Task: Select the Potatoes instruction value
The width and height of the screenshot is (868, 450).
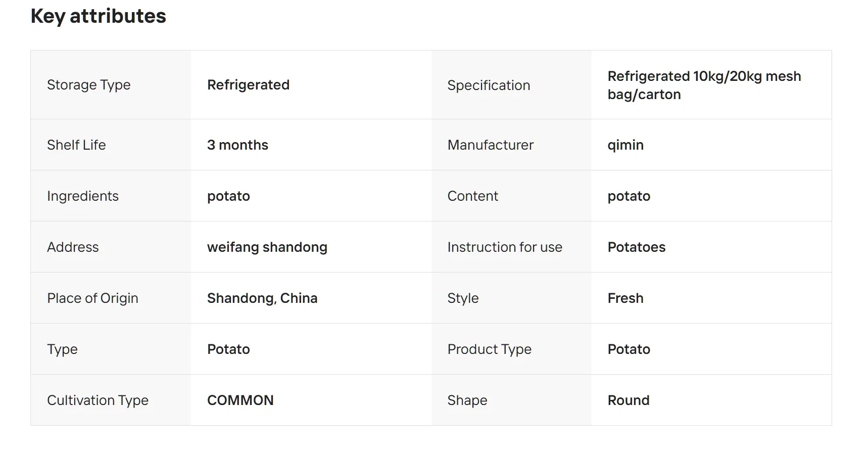Action: [x=636, y=247]
